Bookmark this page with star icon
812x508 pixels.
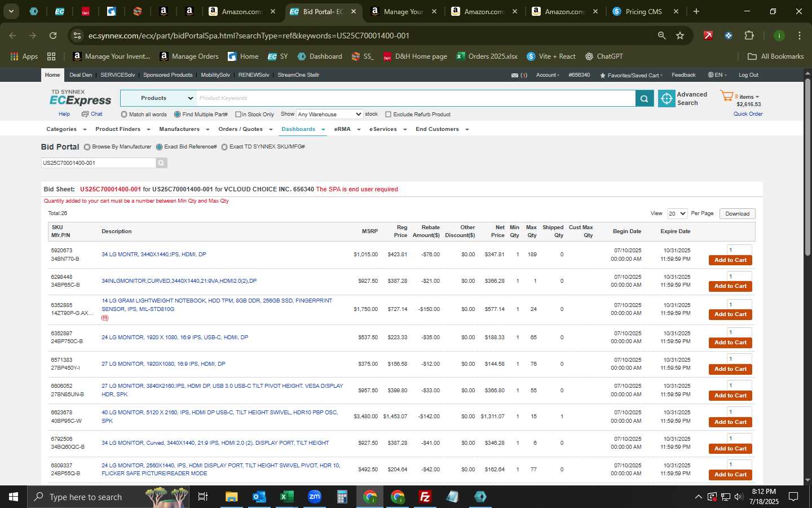(x=680, y=36)
